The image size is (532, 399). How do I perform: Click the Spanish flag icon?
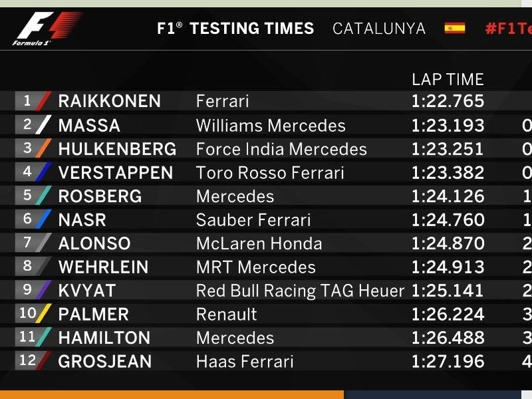pyautogui.click(x=455, y=28)
